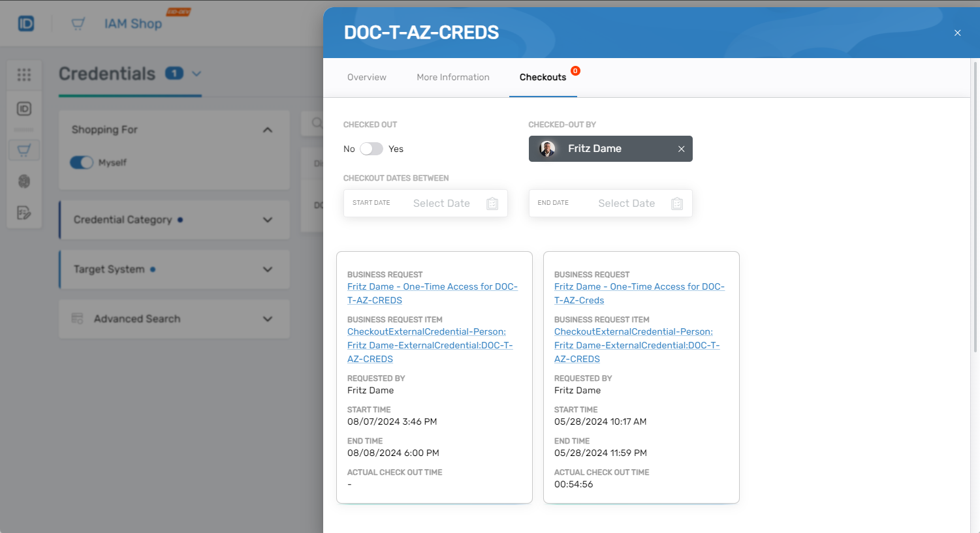980x533 pixels.
Task: Switch to the Overview tab
Action: (366, 77)
